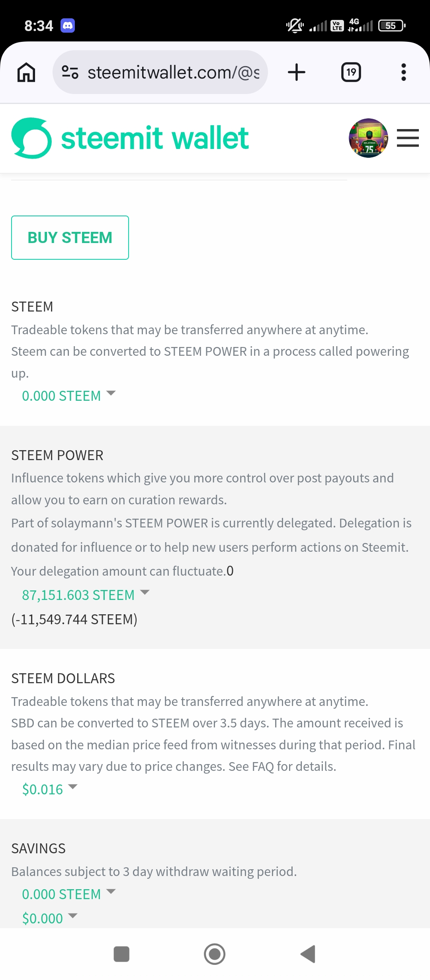This screenshot has height=980, width=430.
Task: Expand the 0.000 STEEM balance dropdown
Action: [x=68, y=396]
